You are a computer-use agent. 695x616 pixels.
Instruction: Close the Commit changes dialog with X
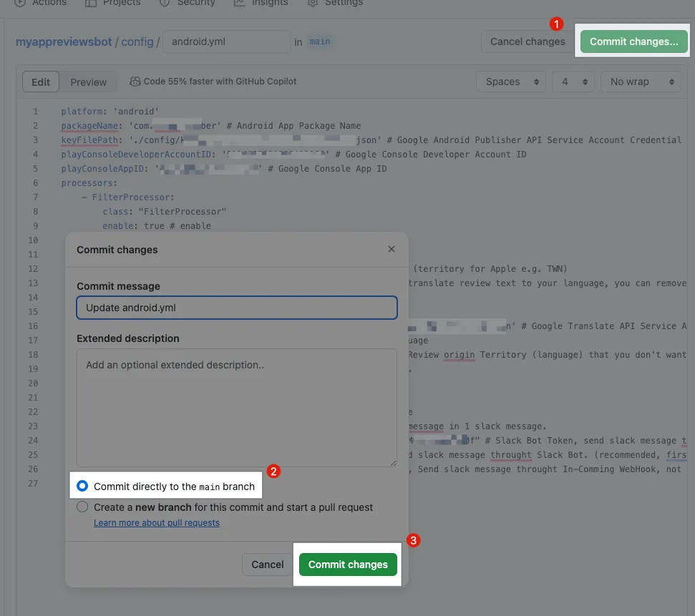[391, 249]
